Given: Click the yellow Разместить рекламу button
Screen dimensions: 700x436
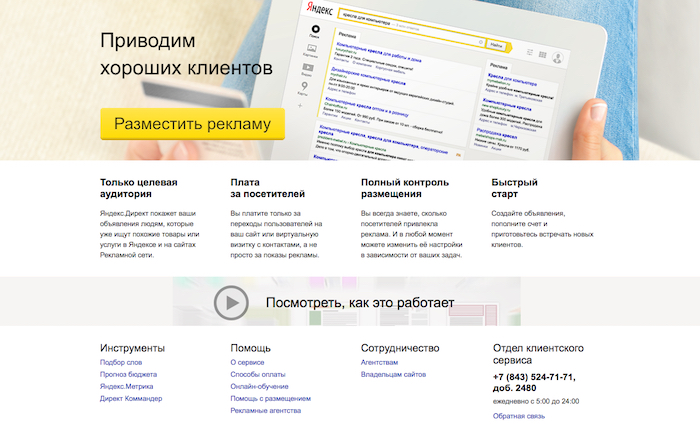Looking at the screenshot, I should click(x=192, y=124).
